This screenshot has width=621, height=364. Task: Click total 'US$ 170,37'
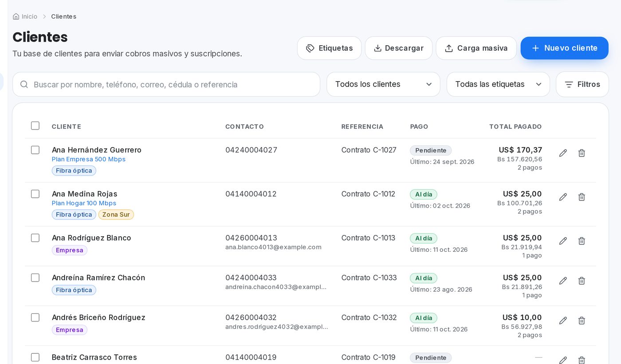pos(520,150)
